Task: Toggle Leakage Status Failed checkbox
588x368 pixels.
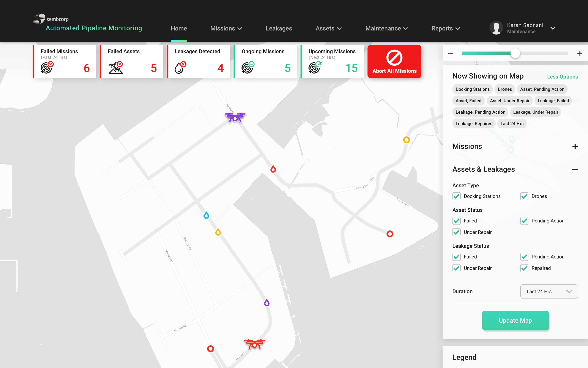Action: (x=457, y=257)
